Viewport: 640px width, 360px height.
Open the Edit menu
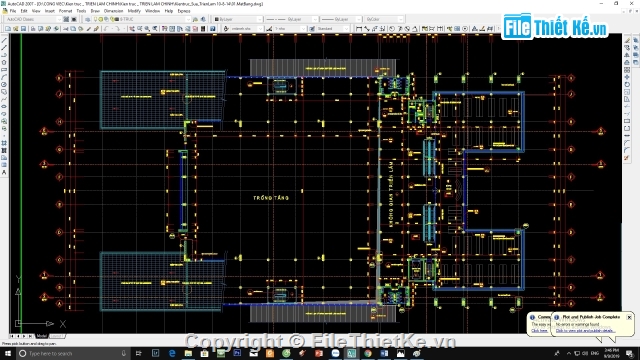(24, 11)
